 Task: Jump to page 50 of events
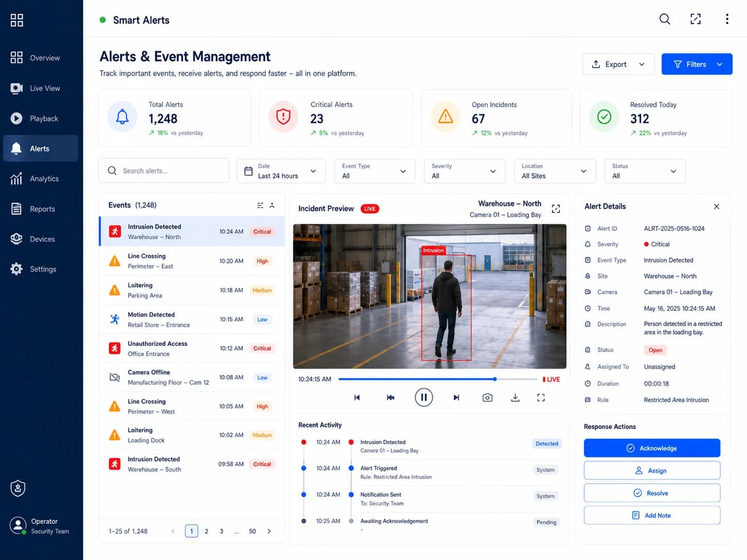pos(252,531)
